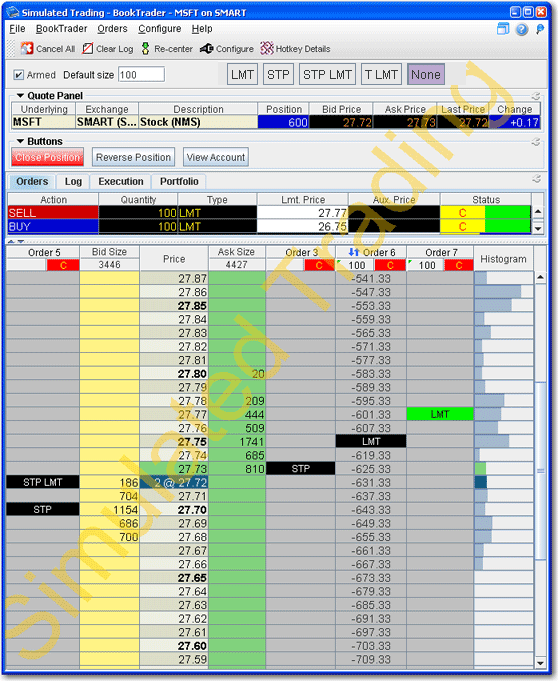Open the BookTrader menu

coord(61,29)
